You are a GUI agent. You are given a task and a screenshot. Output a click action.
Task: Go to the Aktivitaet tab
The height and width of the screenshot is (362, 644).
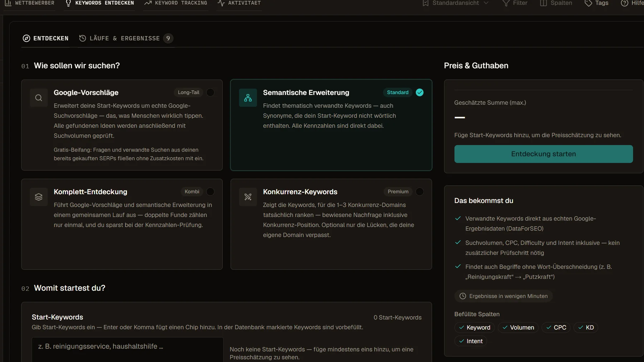pyautogui.click(x=239, y=3)
